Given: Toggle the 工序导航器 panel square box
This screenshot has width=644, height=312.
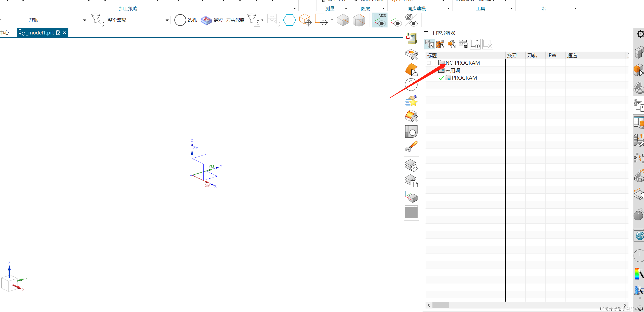Looking at the screenshot, I should pos(426,33).
